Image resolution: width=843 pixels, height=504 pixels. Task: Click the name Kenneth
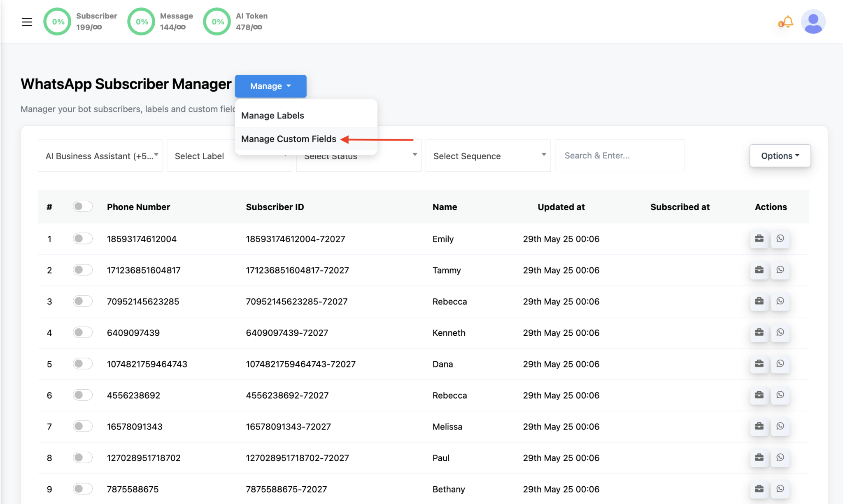(449, 333)
